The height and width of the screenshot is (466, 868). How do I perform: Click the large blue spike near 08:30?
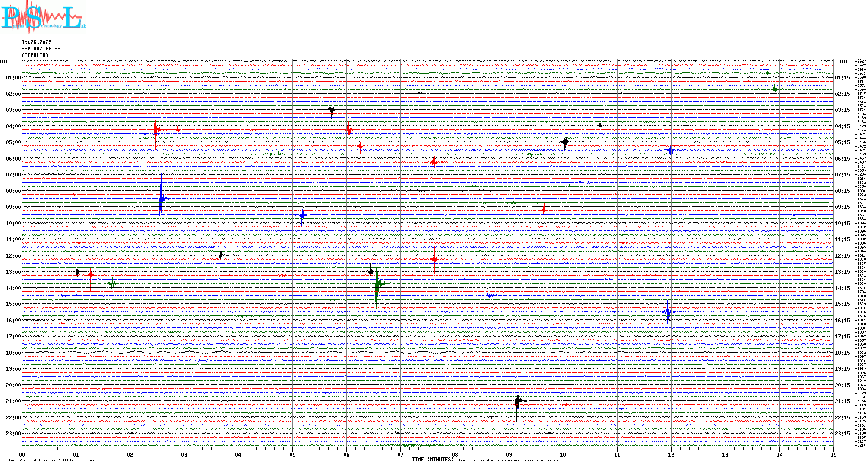[161, 199]
